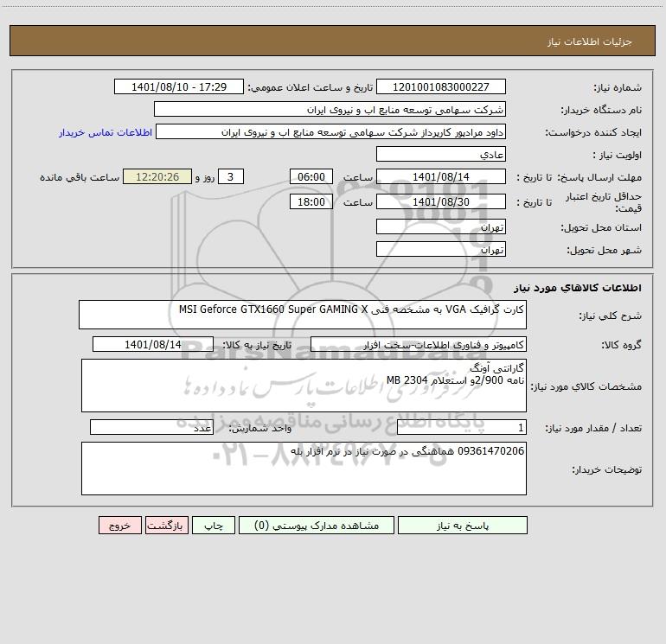Viewport: 666px width, 644px height.
Task: Open مشاهده مدارک پیوستی (0) button
Action: (x=317, y=525)
